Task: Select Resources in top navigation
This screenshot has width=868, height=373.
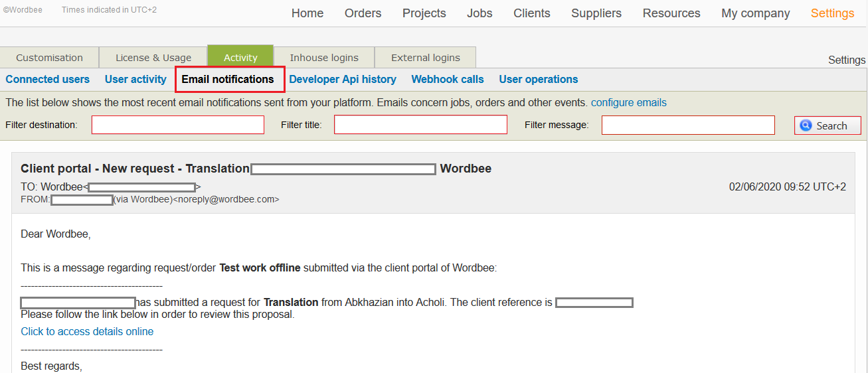Action: (x=671, y=13)
